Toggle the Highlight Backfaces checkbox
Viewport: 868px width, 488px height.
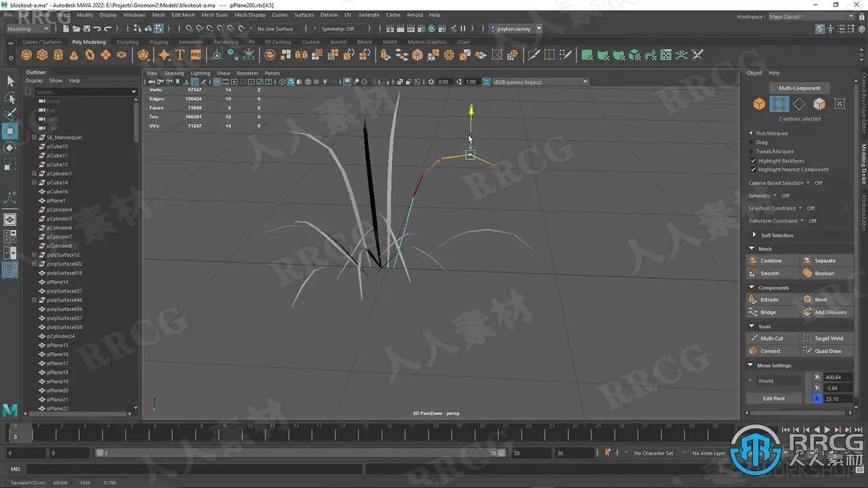[x=753, y=161]
